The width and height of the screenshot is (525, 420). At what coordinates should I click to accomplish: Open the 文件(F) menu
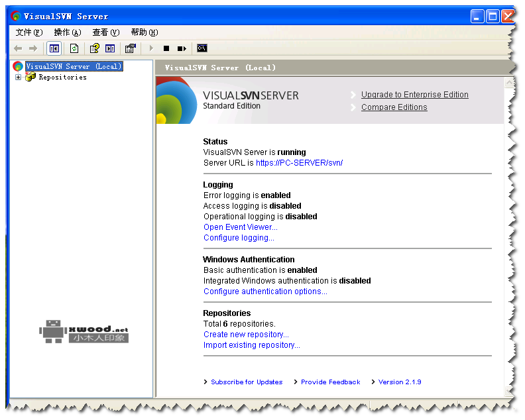point(29,32)
